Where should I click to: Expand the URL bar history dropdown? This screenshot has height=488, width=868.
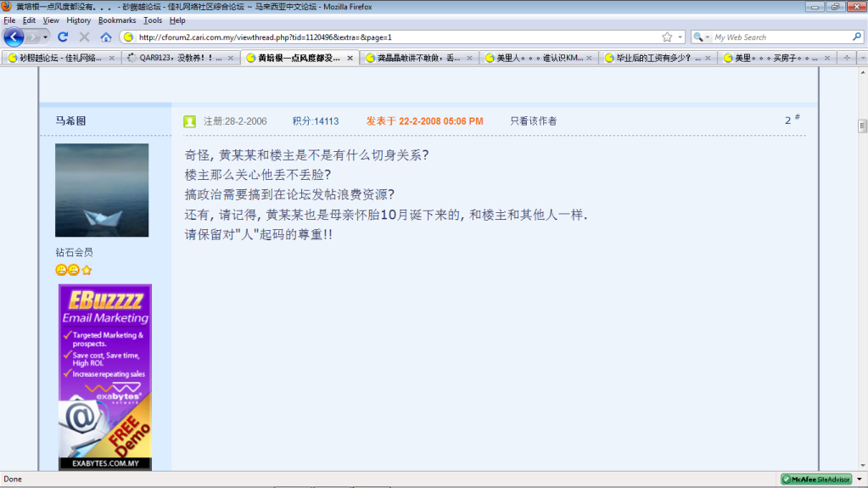click(680, 37)
